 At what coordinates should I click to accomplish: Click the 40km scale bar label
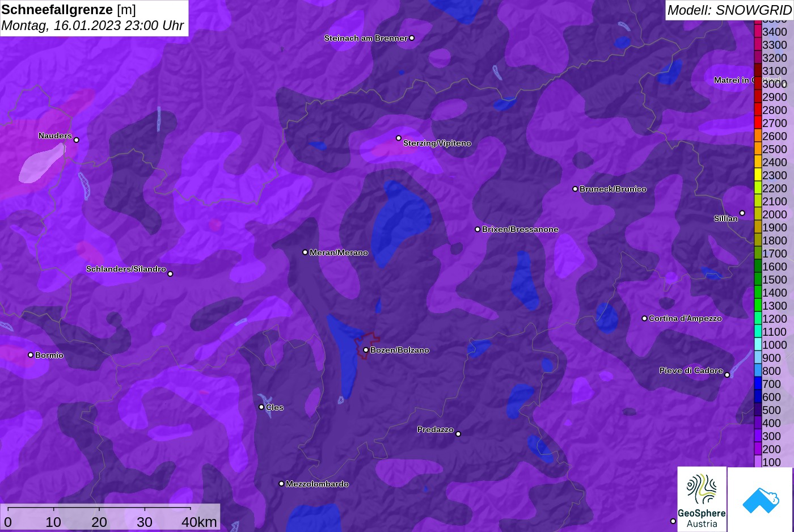click(x=199, y=522)
